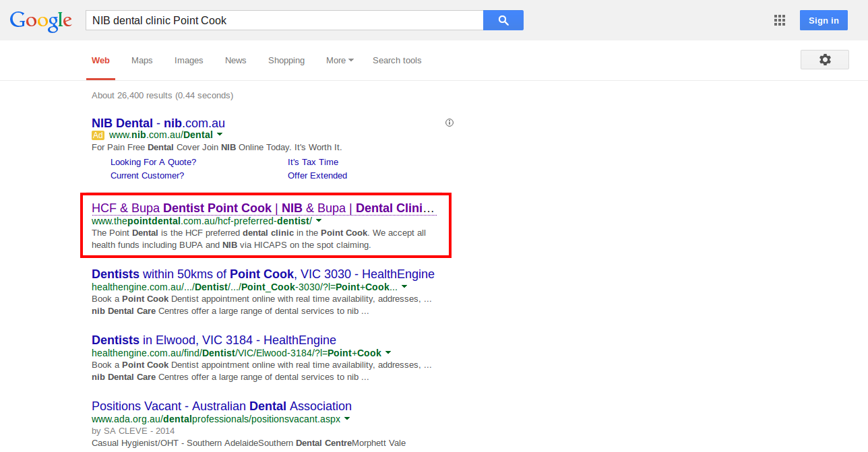Expand the Elwood-3184 HealthEngine URL arrow
Screen dimensions: 868x452
pyautogui.click(x=388, y=353)
